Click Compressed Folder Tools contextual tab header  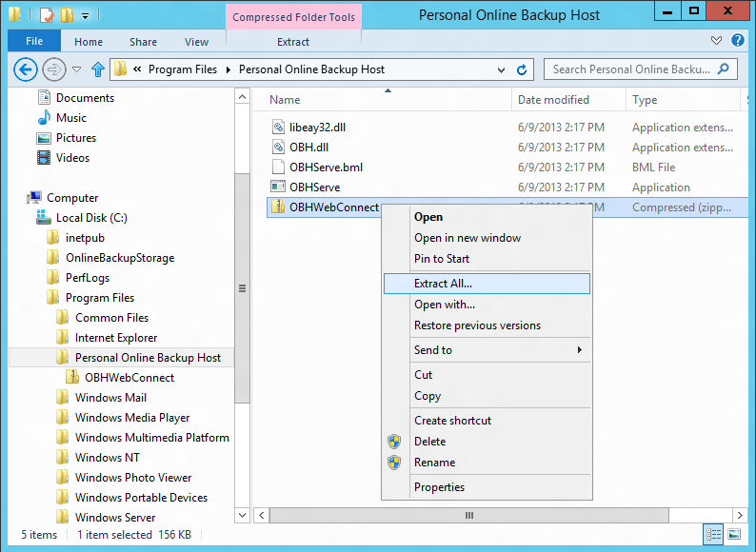click(x=293, y=17)
